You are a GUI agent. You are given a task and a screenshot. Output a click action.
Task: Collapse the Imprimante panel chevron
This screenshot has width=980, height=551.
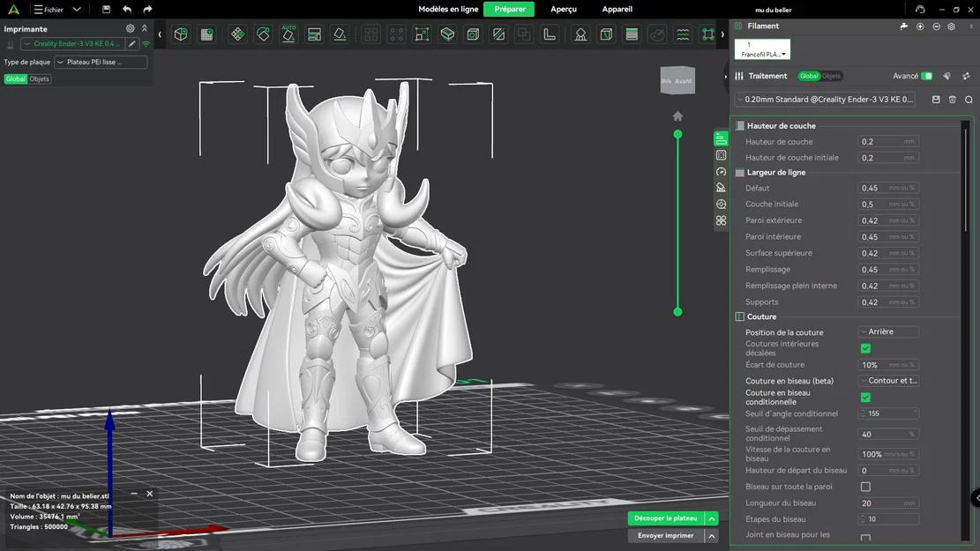145,28
